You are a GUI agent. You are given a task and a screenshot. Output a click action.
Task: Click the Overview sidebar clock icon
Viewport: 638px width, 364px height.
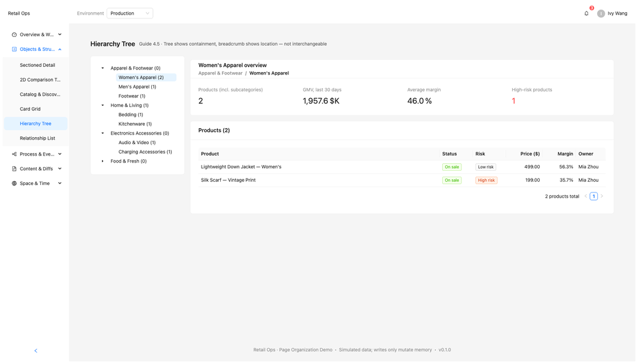(14, 34)
